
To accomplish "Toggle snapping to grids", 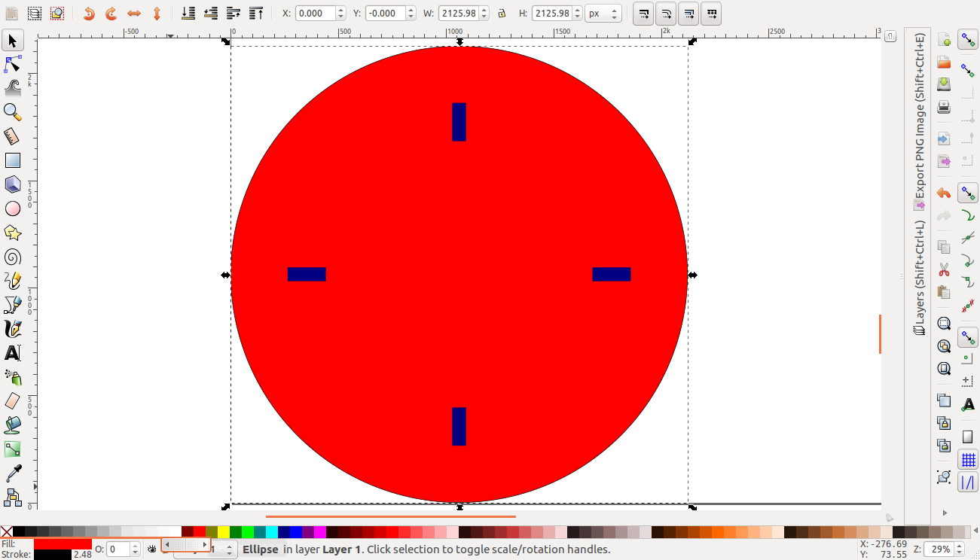I will pos(968,458).
